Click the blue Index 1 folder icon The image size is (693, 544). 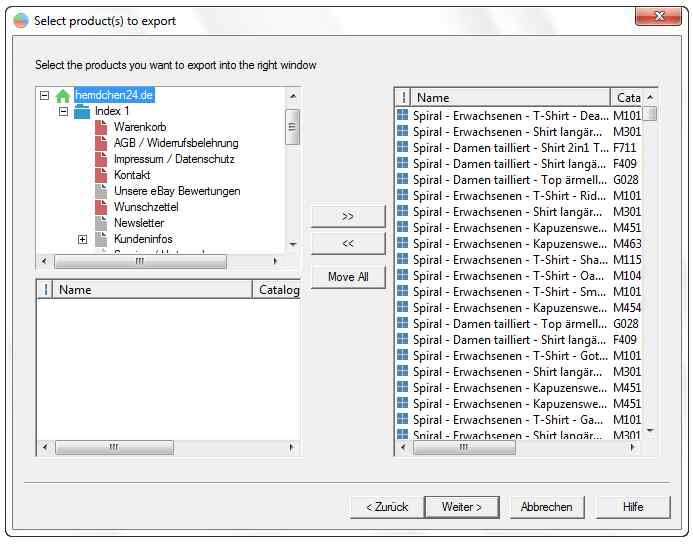pos(82,112)
